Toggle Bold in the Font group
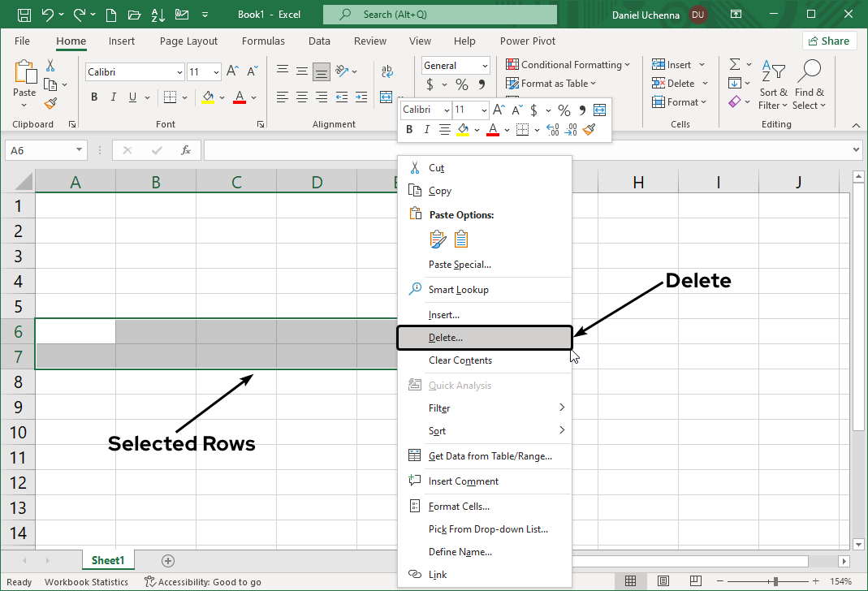Viewport: 868px width, 591px height. (94, 97)
